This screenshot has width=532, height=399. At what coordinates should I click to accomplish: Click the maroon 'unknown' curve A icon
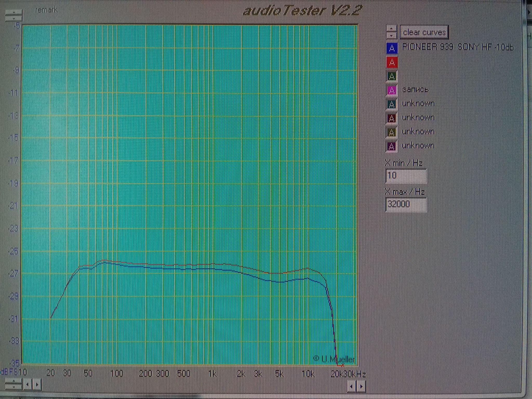[392, 118]
